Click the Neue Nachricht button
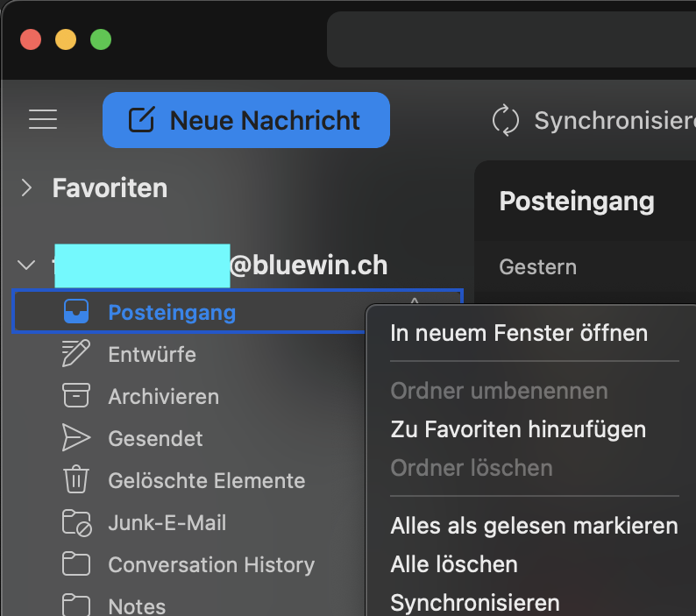 [246, 120]
